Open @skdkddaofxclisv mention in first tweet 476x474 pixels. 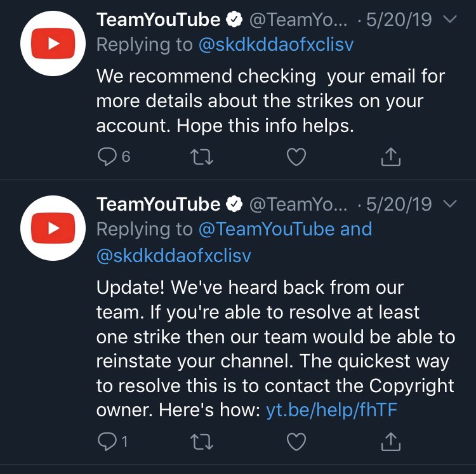tap(276, 45)
